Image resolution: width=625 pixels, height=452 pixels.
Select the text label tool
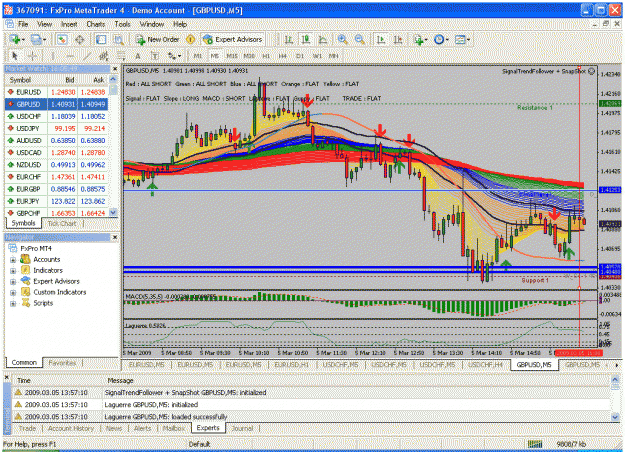click(155, 56)
